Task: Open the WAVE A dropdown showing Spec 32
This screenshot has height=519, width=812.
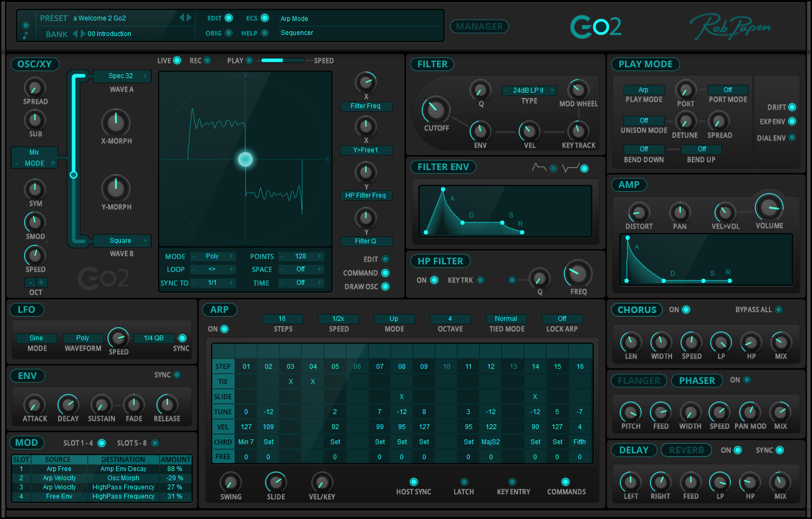Action: pos(121,76)
